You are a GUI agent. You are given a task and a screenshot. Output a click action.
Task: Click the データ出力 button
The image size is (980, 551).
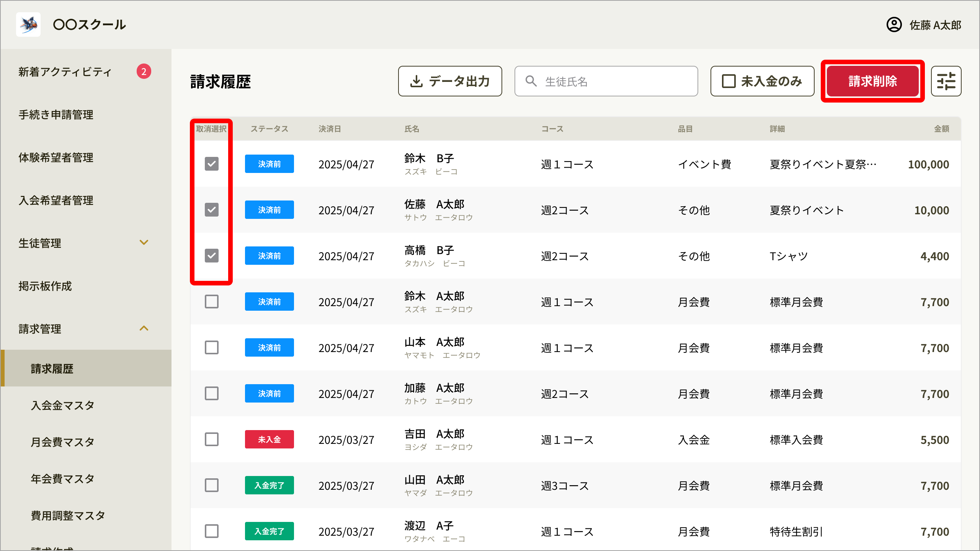450,81
